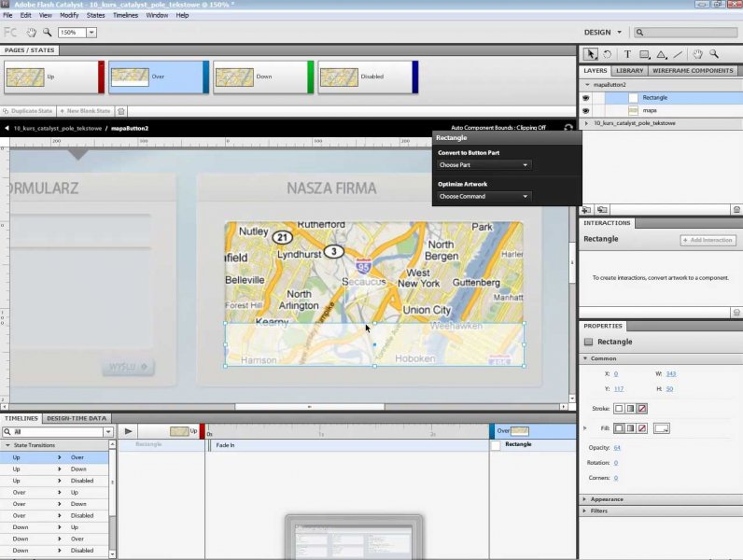The width and height of the screenshot is (743, 560).
Task: Select the Down state thumbnail
Action: [x=263, y=77]
